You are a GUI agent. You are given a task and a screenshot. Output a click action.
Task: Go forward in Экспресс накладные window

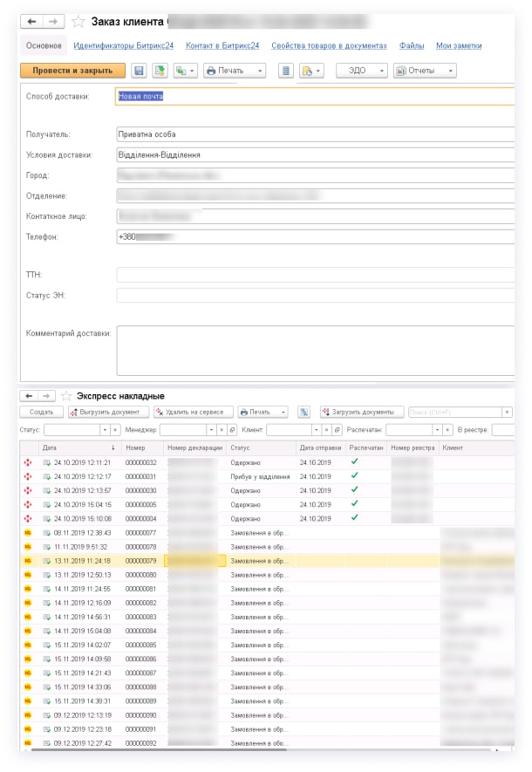pos(45,396)
